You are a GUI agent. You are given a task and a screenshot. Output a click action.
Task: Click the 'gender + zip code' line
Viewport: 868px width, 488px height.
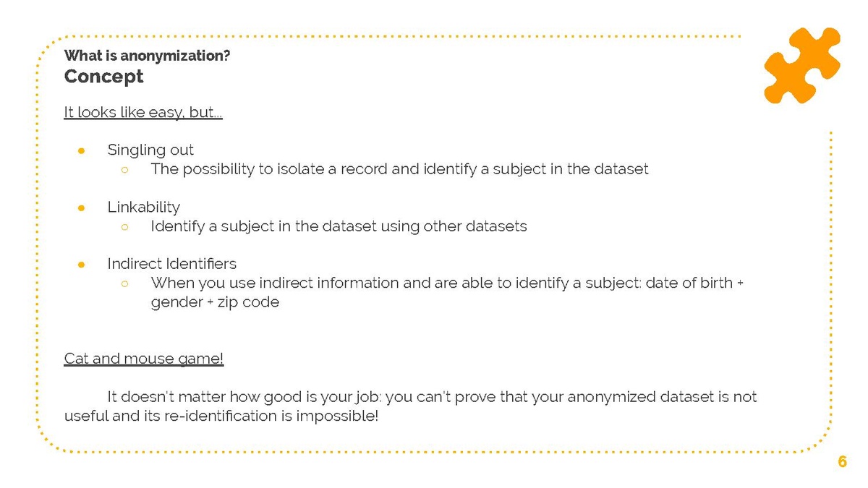tap(215, 302)
